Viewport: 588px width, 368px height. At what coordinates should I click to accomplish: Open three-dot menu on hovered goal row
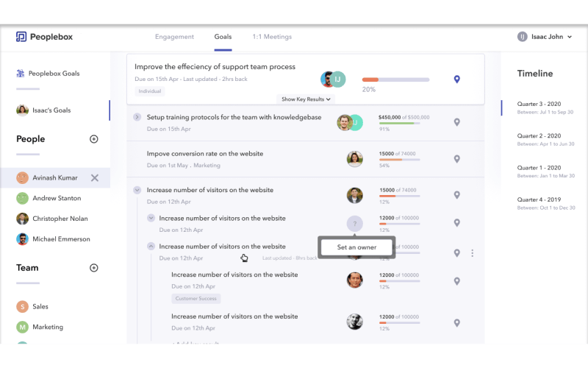point(472,253)
